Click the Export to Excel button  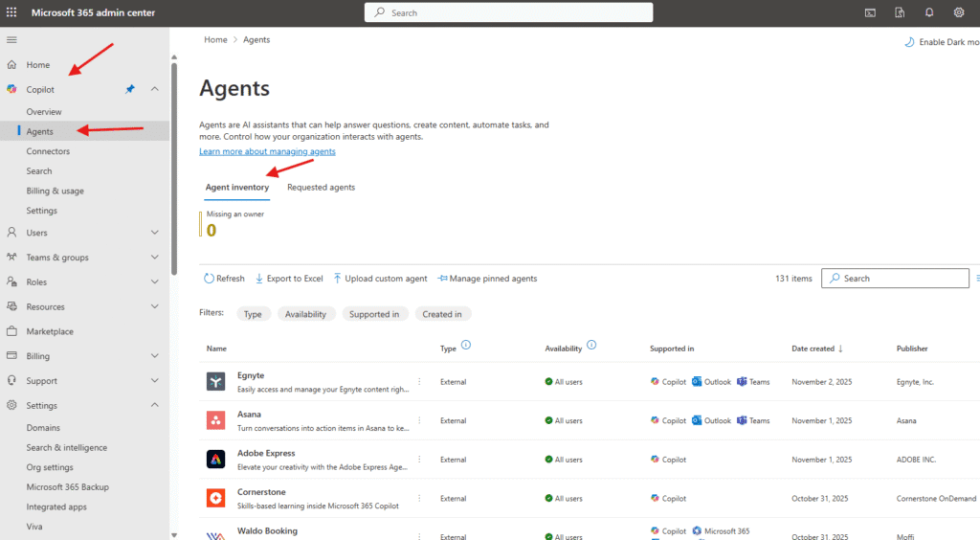coord(289,279)
